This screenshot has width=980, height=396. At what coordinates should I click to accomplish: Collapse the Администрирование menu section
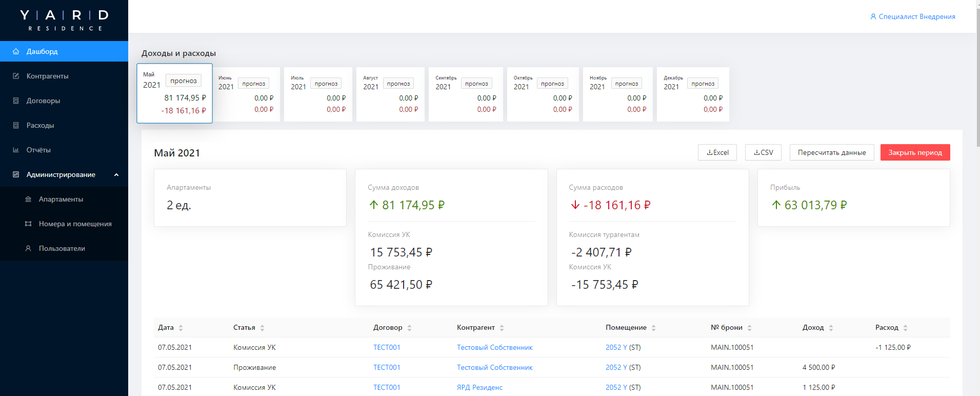point(116,174)
